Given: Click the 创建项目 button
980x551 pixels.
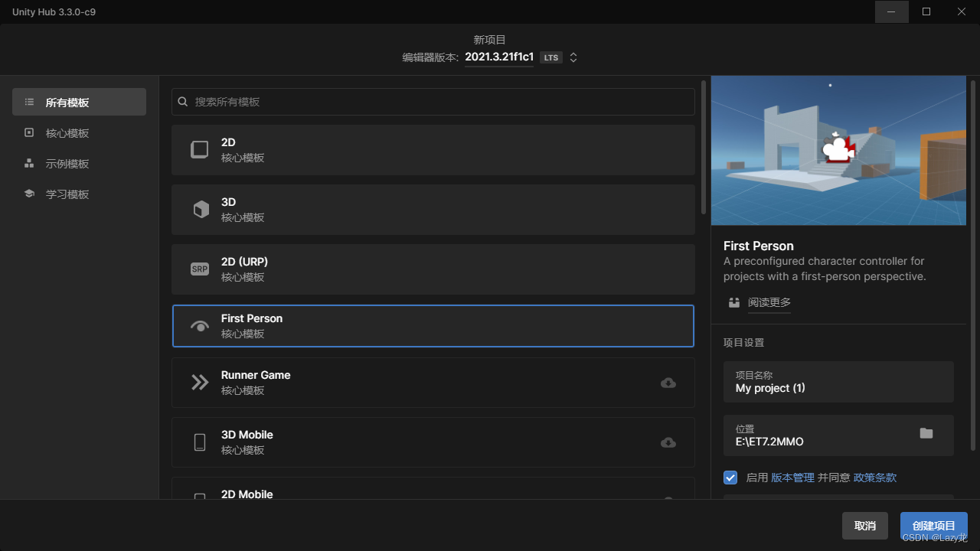Looking at the screenshot, I should (x=934, y=526).
